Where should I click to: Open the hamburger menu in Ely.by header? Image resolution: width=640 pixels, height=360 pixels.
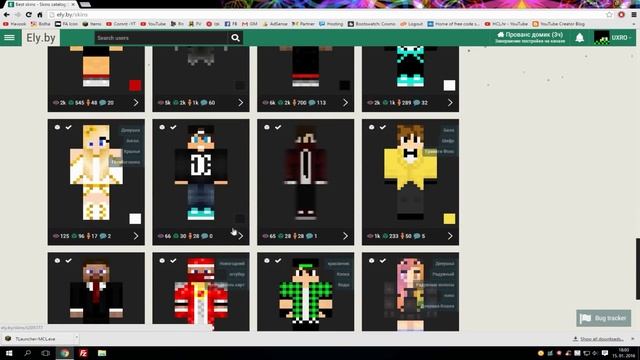pos(9,38)
